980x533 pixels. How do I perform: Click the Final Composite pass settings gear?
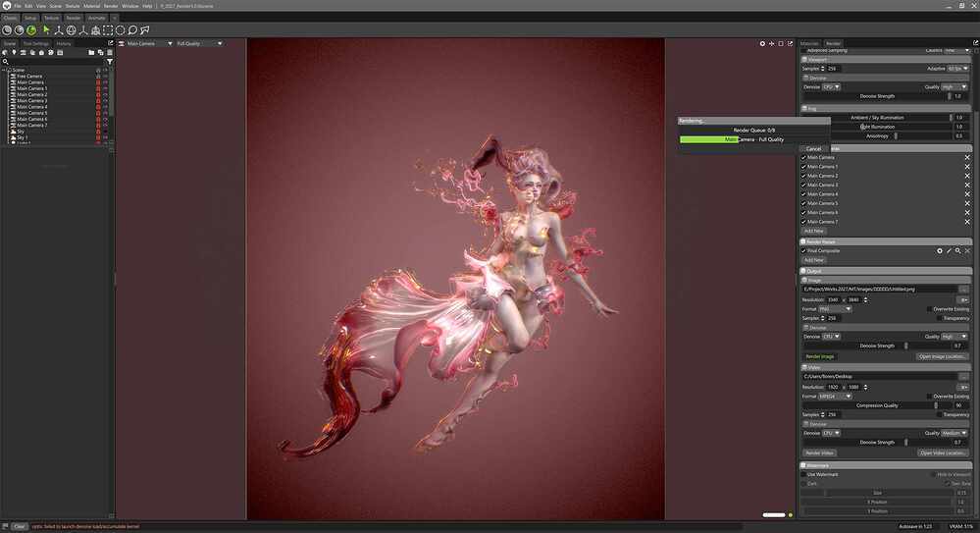(939, 251)
